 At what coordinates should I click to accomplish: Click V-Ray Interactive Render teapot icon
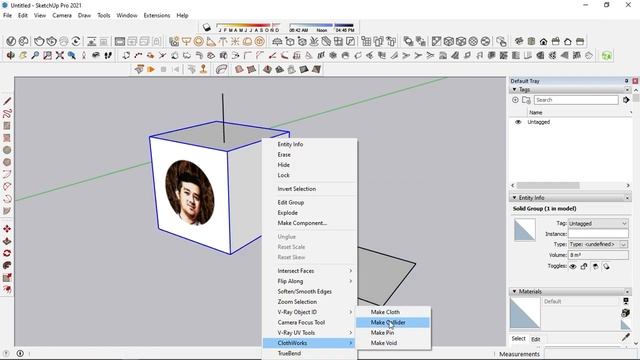click(x=51, y=41)
